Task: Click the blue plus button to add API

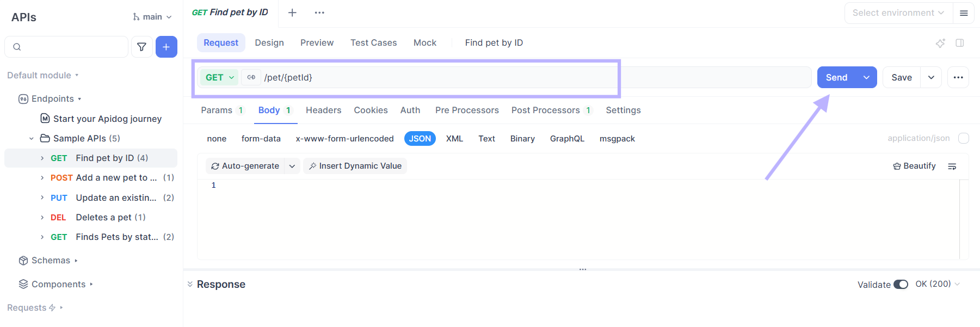Action: pyautogui.click(x=166, y=47)
